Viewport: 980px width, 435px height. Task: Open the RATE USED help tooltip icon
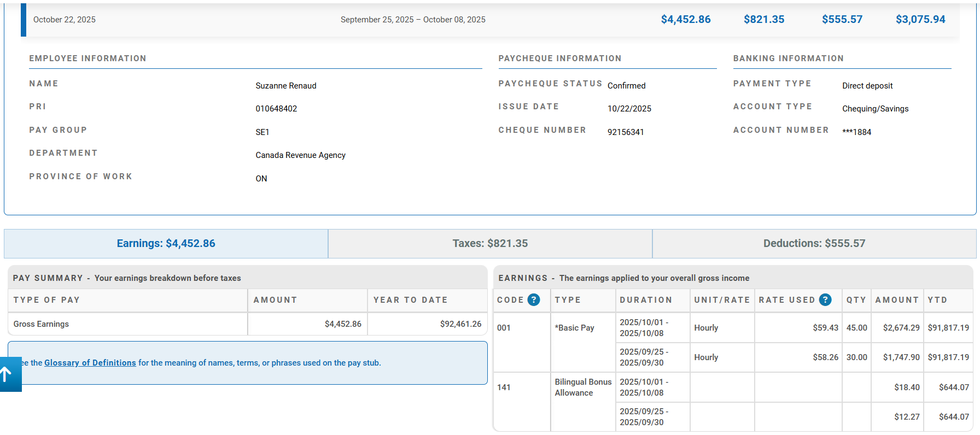tap(825, 300)
